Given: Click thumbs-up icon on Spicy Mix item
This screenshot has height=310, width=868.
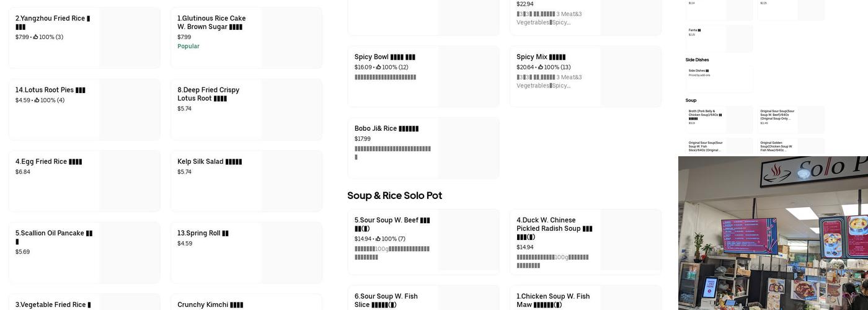Looking at the screenshot, I should tap(541, 68).
